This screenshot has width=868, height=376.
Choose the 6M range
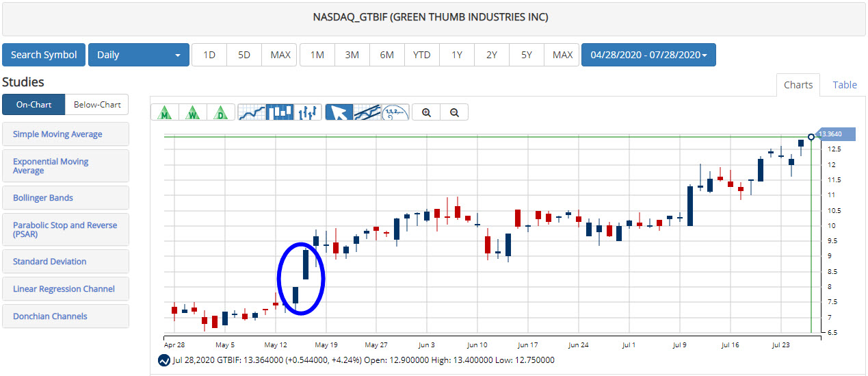tap(387, 55)
